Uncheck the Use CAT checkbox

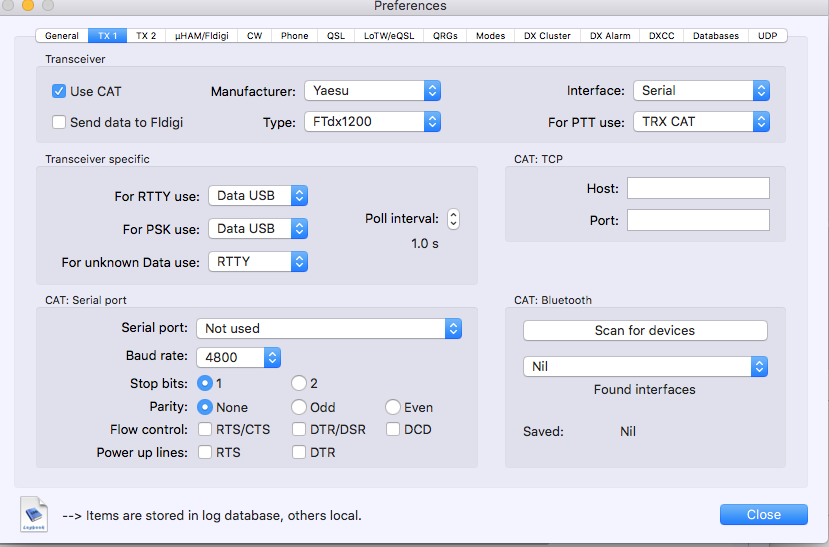point(59,91)
